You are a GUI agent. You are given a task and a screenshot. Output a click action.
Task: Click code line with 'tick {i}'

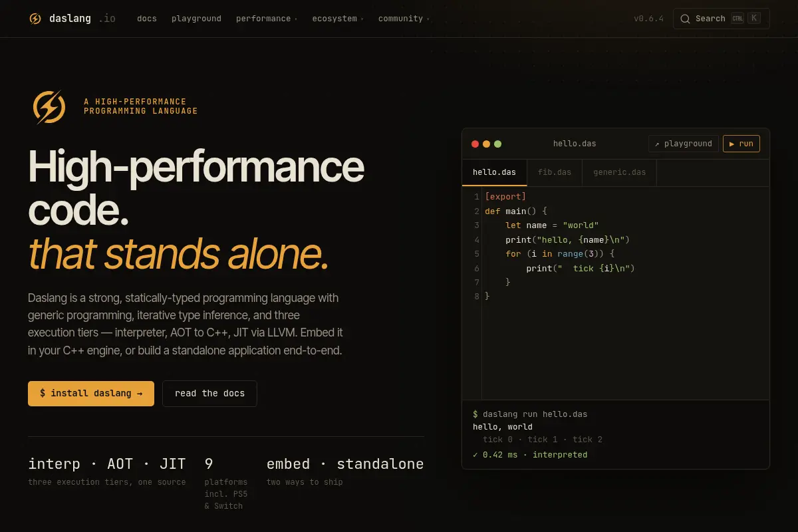tap(581, 269)
